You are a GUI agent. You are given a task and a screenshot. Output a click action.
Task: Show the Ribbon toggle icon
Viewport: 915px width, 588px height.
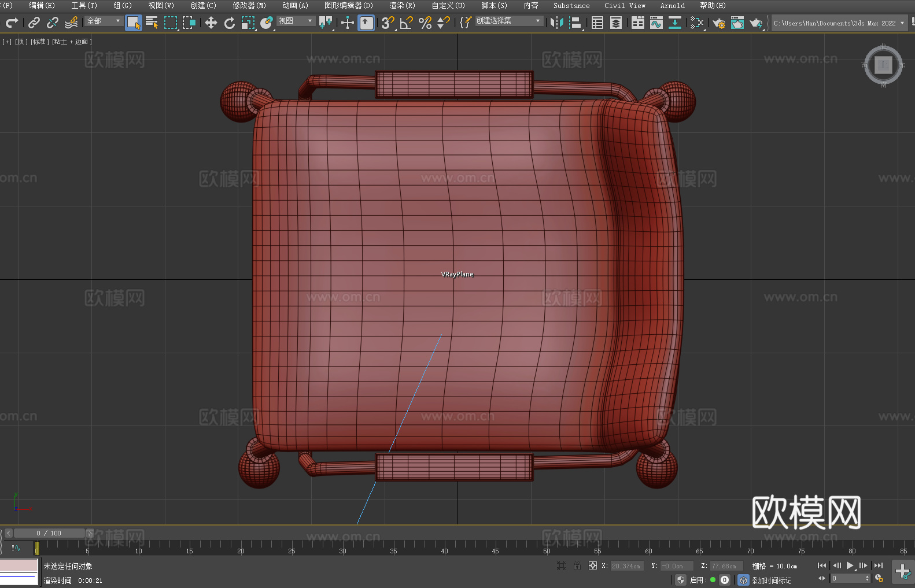point(638,23)
